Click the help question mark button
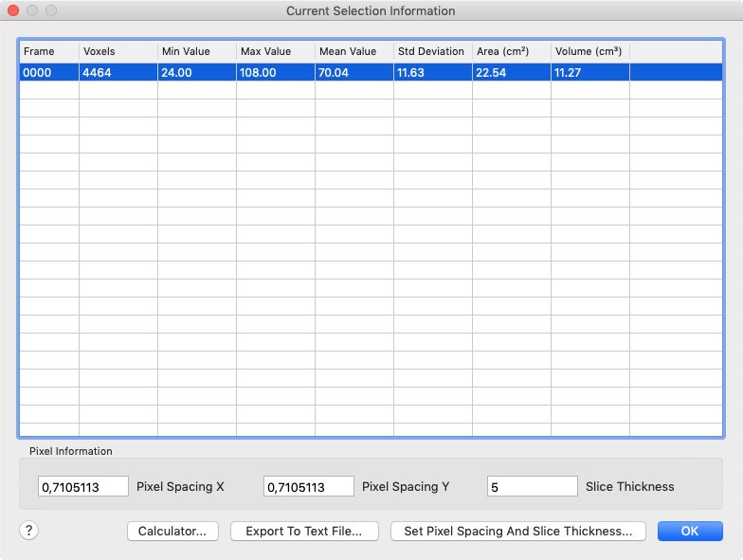 pyautogui.click(x=28, y=531)
